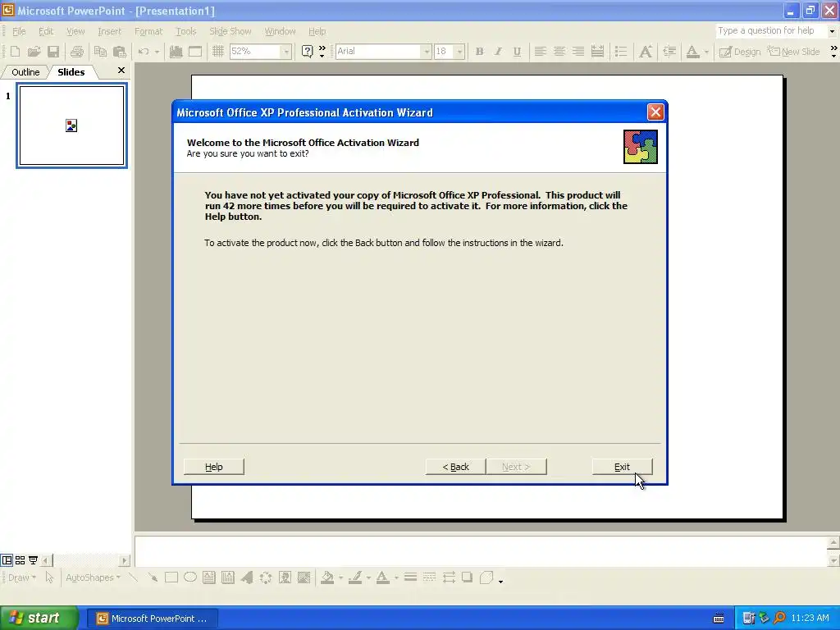Click the Arrow Style icon
The width and height of the screenshot is (840, 630).
point(449,577)
